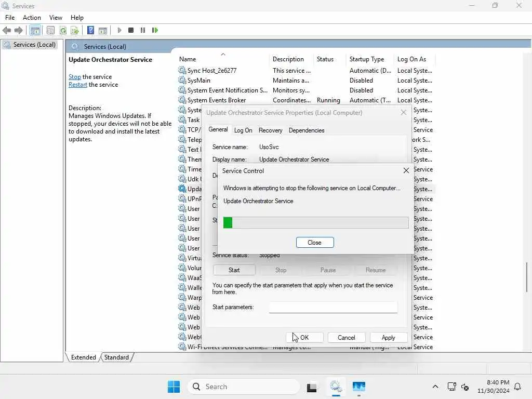This screenshot has width=532, height=399.
Task: Sort by Log On As column header
Action: (x=415, y=59)
